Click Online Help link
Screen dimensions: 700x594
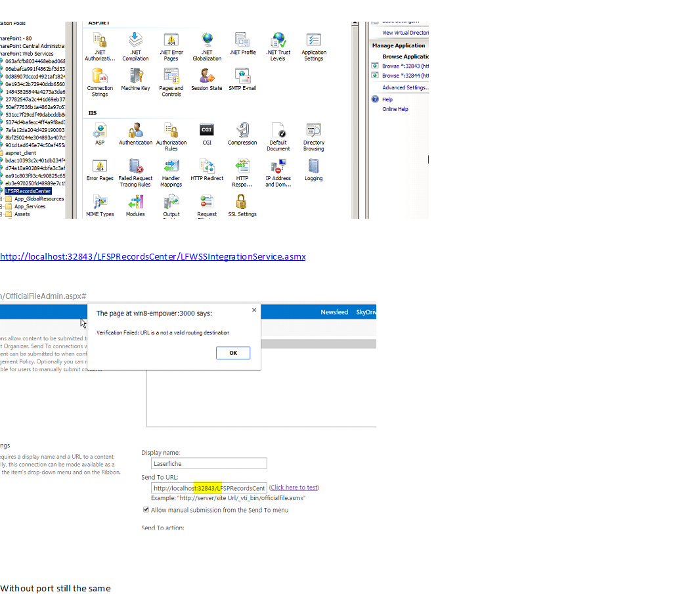395,109
